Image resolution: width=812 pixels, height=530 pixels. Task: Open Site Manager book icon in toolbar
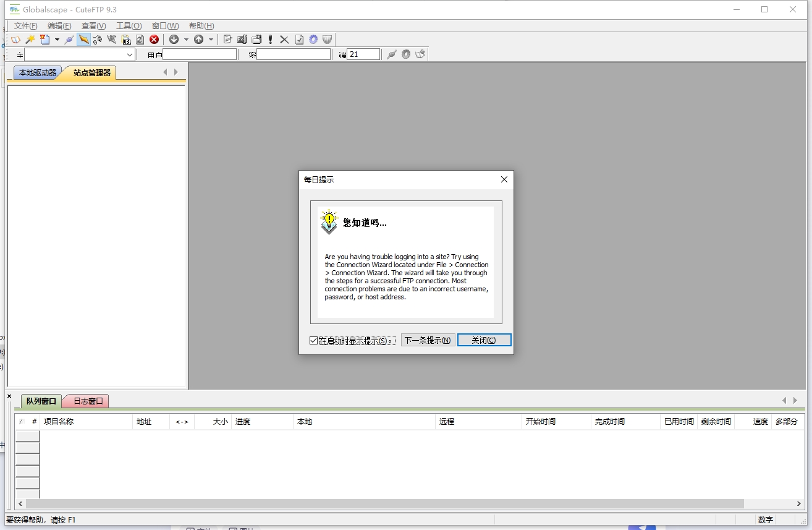[15, 40]
